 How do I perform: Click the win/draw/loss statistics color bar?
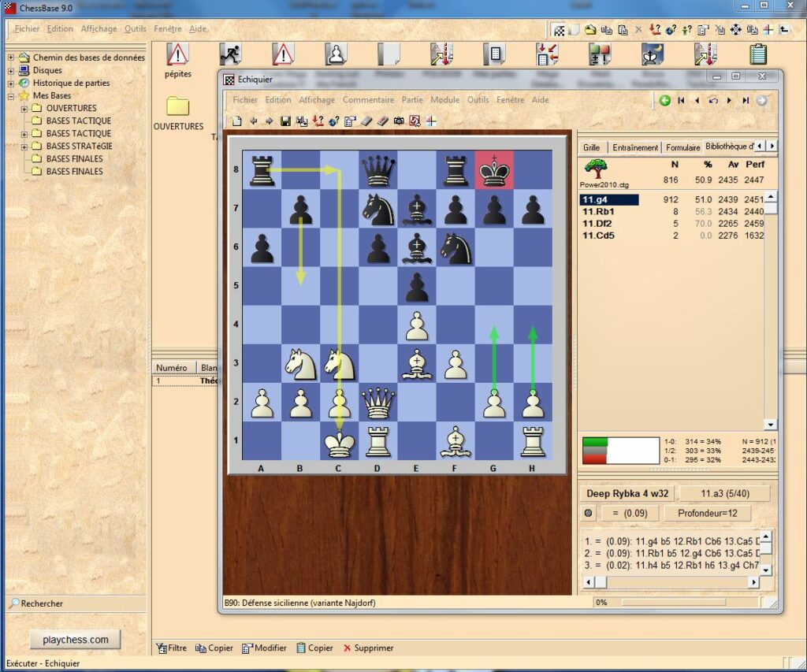[x=619, y=451]
